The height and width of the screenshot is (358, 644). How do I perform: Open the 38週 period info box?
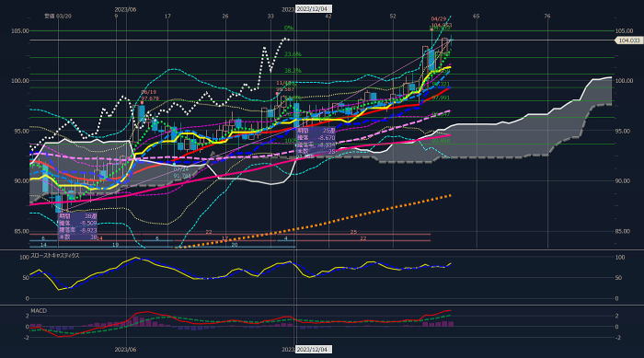click(78, 226)
